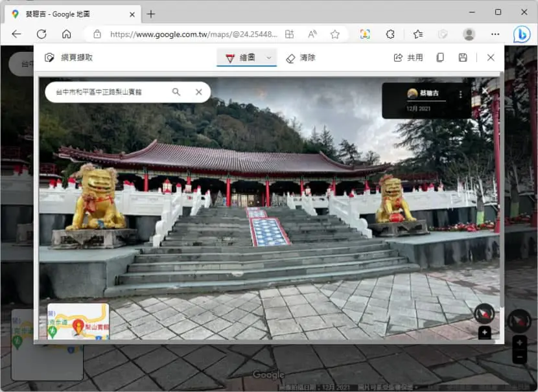Open the three-dot menu on photo card
The width and height of the screenshot is (538, 392).
point(460,94)
